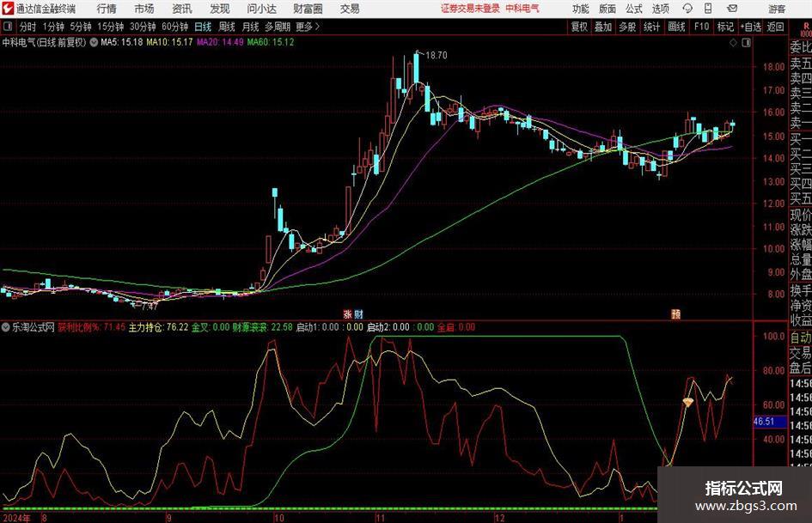Viewport: 812px width, 523px height.
Task: Click the 统计 statistics button
Action: [x=651, y=27]
